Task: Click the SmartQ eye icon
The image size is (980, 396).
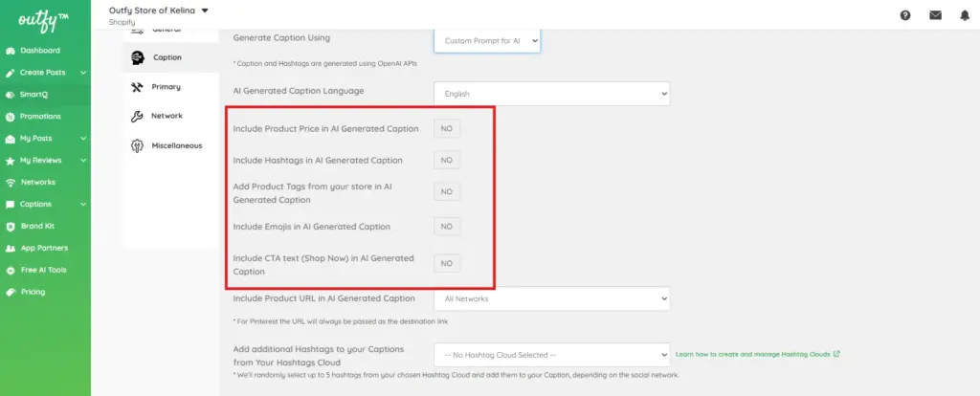Action: (10, 95)
